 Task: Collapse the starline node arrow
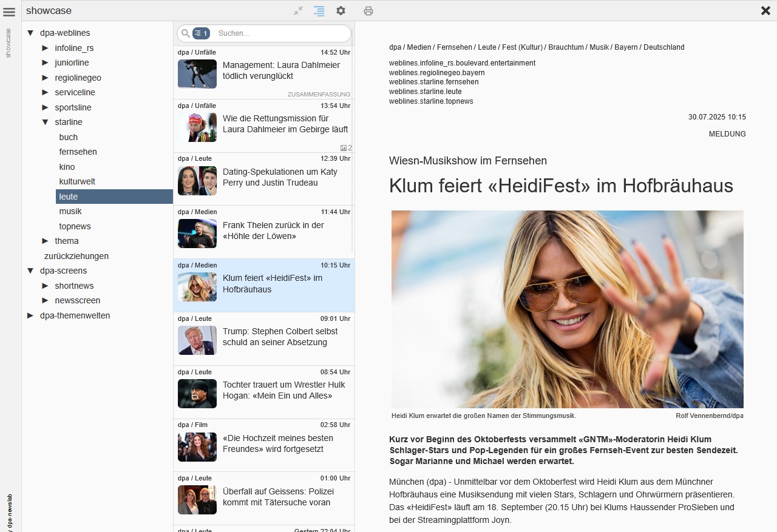click(45, 122)
